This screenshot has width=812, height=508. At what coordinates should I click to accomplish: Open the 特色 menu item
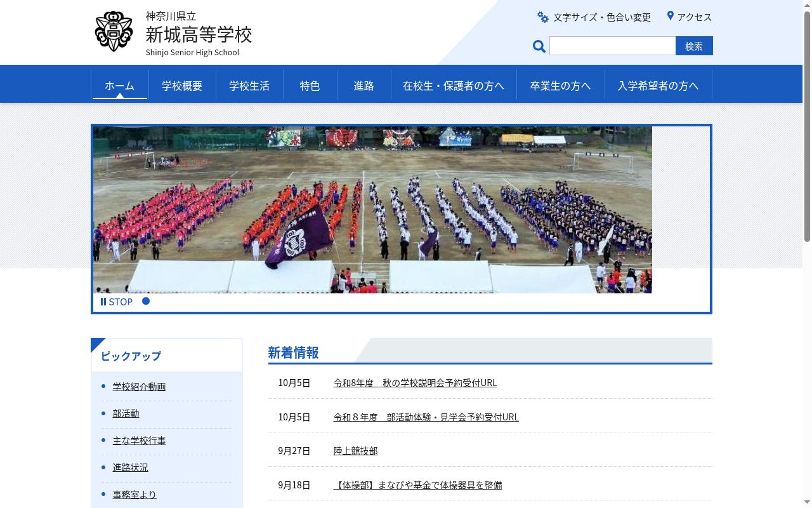tap(310, 85)
